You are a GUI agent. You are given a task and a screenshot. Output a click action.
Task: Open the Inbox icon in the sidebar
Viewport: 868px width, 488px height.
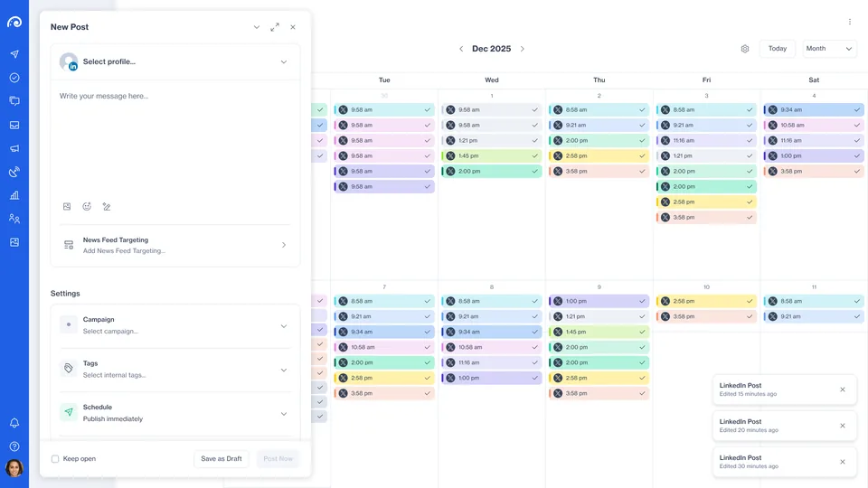coord(14,125)
